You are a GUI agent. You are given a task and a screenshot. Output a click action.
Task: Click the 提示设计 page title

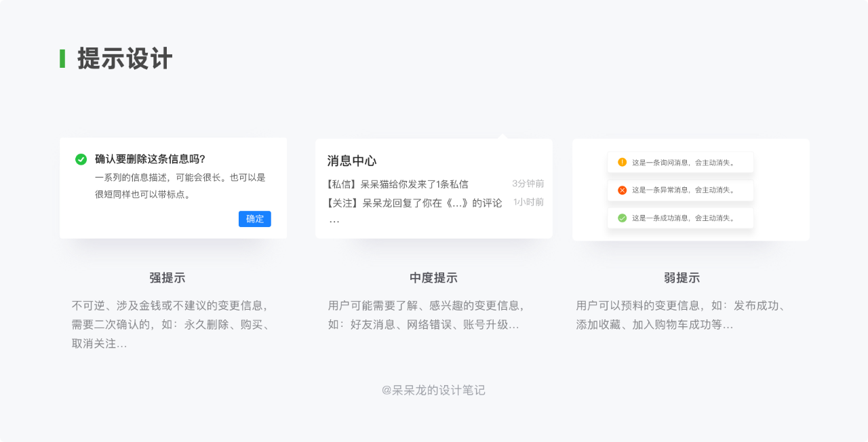(125, 59)
